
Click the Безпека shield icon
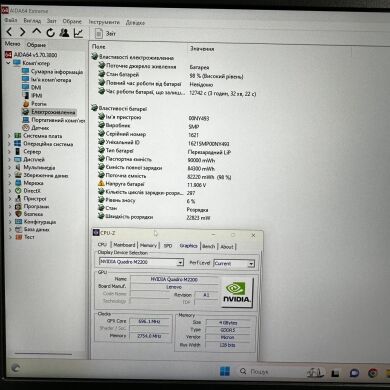coord(18,214)
